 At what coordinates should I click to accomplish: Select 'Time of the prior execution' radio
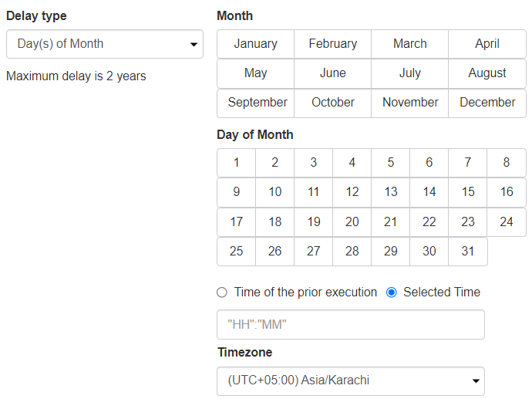pos(222,292)
